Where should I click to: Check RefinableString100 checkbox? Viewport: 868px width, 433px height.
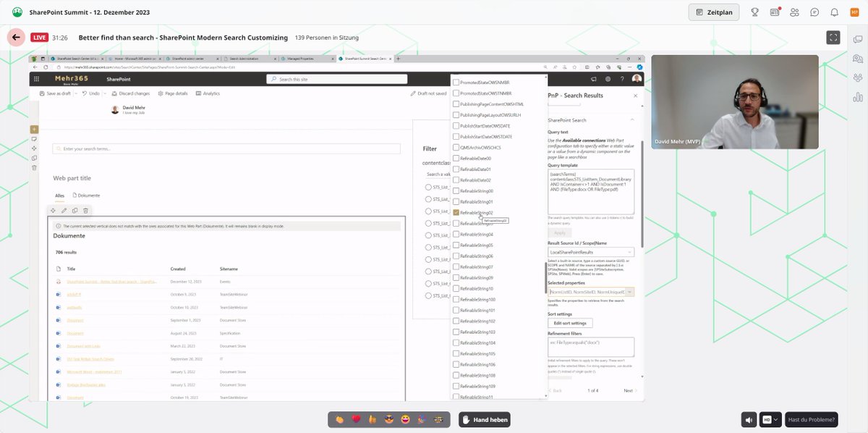(456, 300)
